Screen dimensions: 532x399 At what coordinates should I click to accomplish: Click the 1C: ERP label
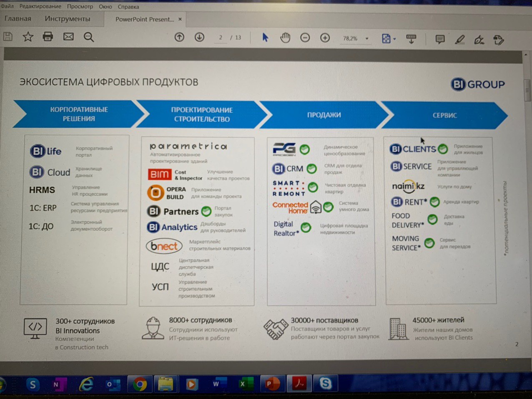43,208
